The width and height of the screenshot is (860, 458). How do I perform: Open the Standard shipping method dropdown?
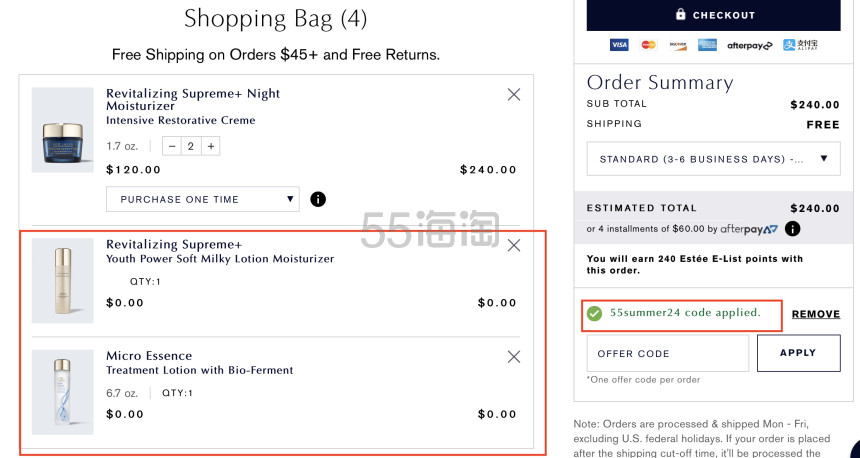[x=713, y=159]
